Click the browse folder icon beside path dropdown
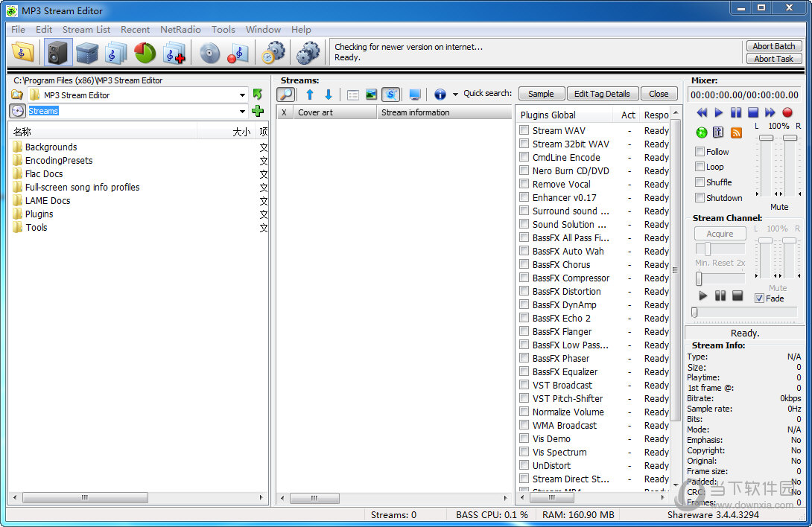The width and height of the screenshot is (812, 527). (18, 95)
